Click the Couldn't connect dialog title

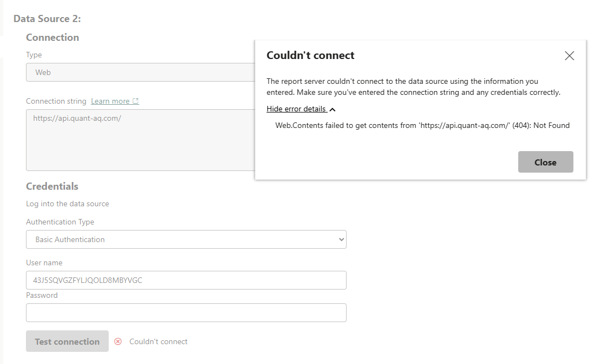click(x=310, y=55)
